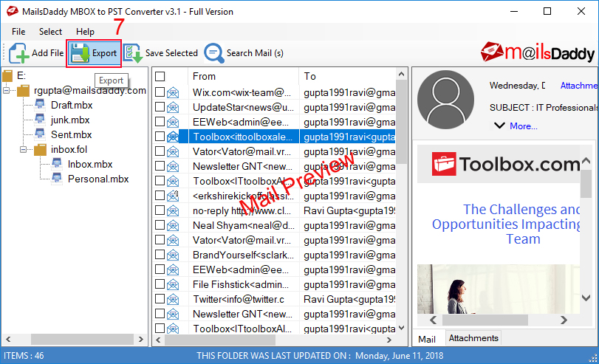Open the Help menu
The width and height of the screenshot is (599, 364).
click(x=85, y=32)
